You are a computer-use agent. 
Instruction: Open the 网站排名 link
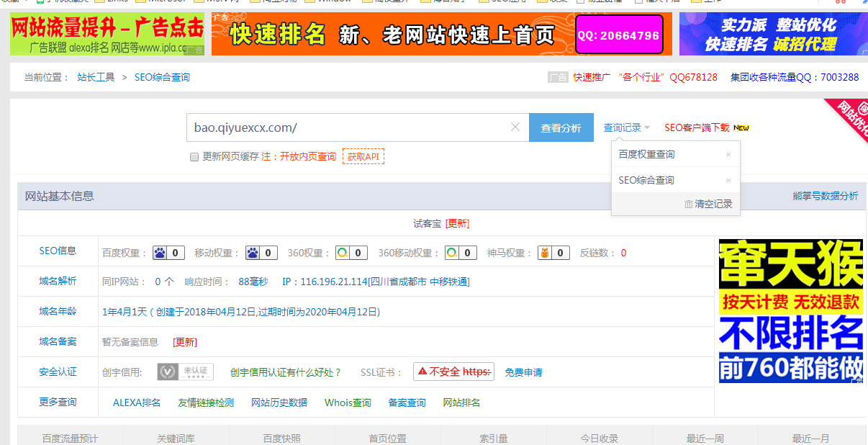461,403
